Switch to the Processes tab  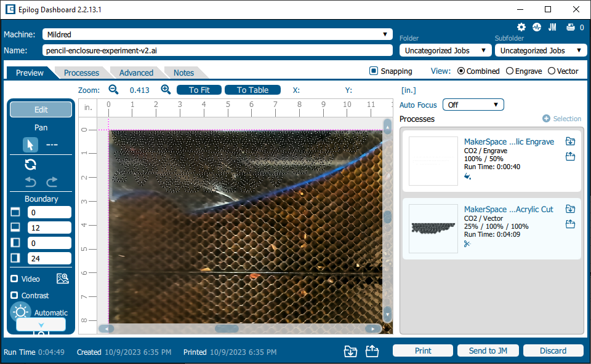tap(81, 73)
